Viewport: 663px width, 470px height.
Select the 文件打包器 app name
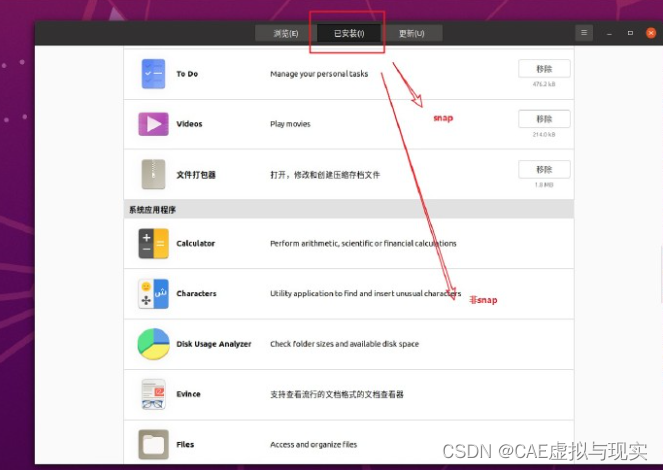pyautogui.click(x=196, y=175)
